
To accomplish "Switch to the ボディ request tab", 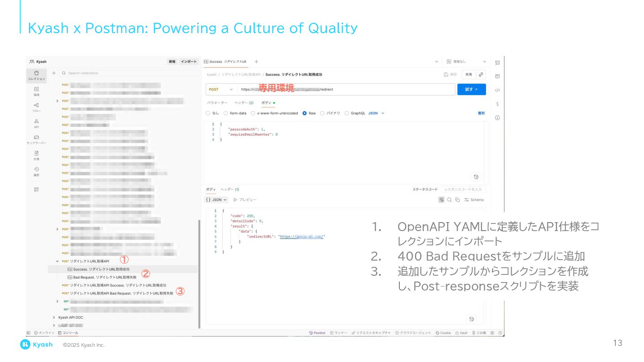I will click(x=268, y=103).
